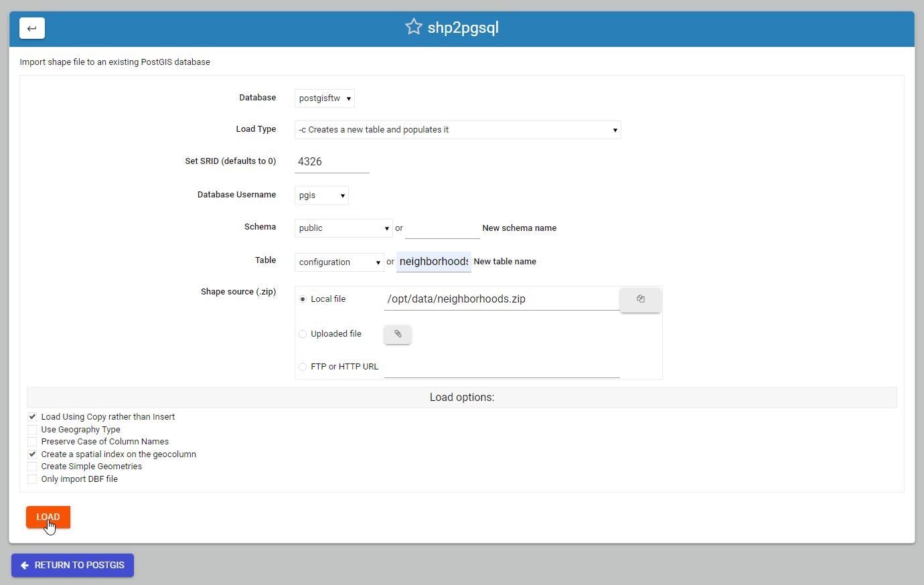
Task: Select the Uploaded file radio option
Action: tap(303, 334)
